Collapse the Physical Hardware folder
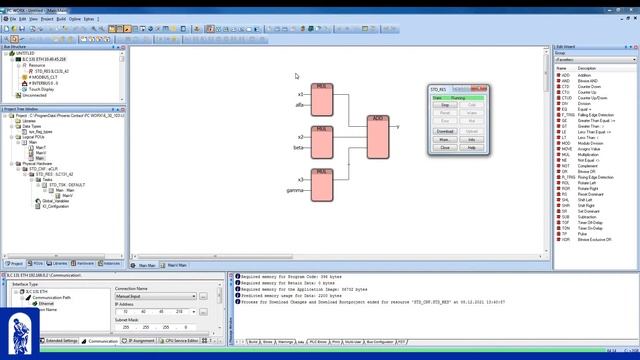The image size is (640, 360). [x=12, y=164]
